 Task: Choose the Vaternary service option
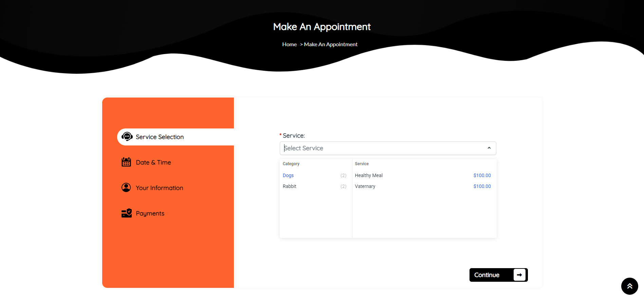[365, 186]
